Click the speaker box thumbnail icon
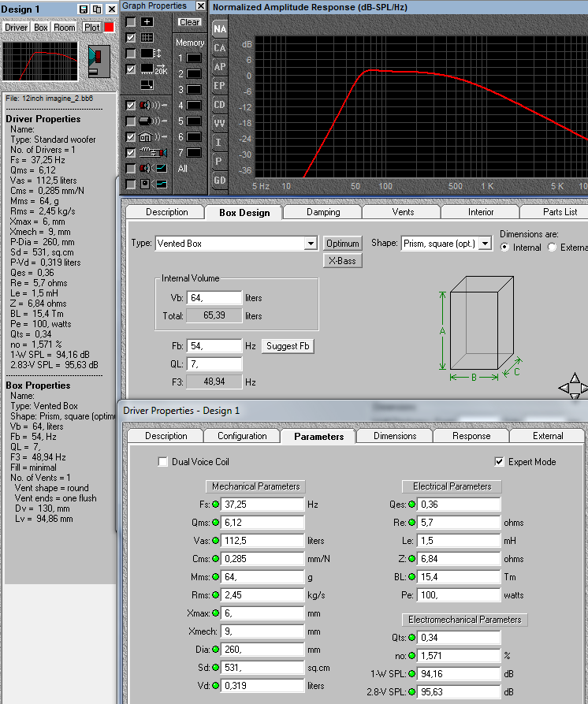588x704 pixels. 98,61
